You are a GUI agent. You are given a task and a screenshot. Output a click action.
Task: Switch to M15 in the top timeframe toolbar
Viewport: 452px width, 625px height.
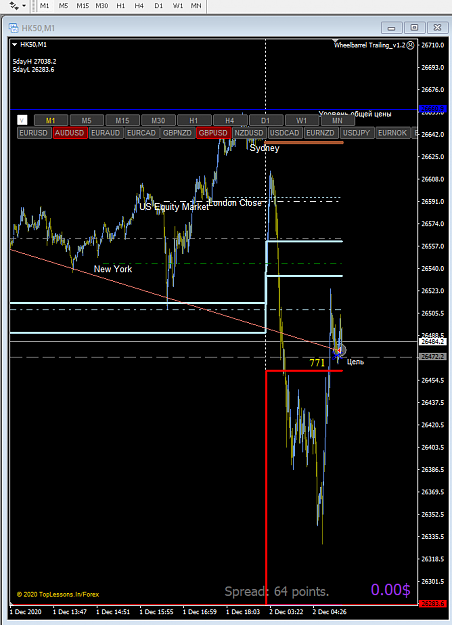[83, 6]
